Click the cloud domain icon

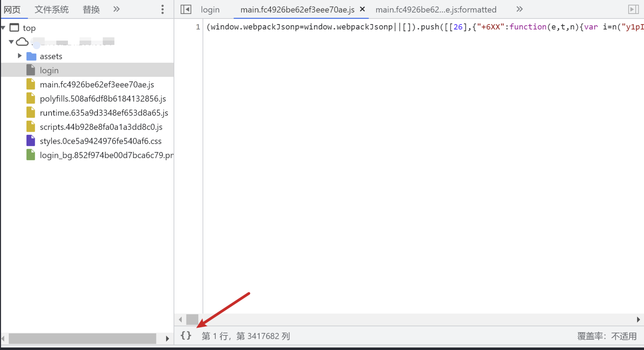click(x=22, y=42)
